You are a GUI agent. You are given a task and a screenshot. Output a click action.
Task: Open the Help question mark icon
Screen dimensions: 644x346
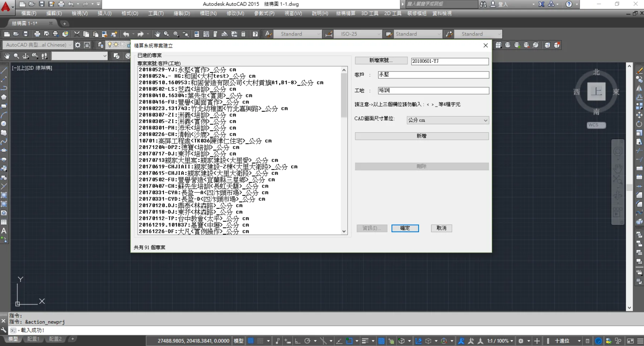tap(255, 34)
